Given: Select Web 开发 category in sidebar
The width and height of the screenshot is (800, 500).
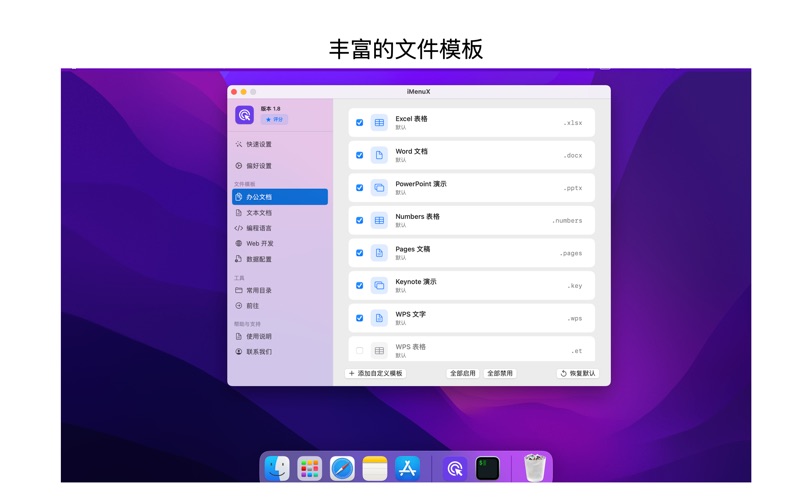Looking at the screenshot, I should [x=259, y=243].
